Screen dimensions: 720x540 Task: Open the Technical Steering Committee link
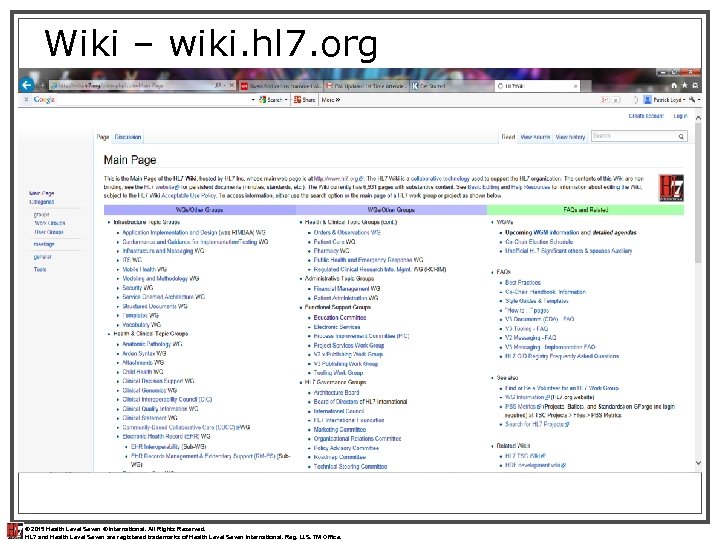point(350,466)
